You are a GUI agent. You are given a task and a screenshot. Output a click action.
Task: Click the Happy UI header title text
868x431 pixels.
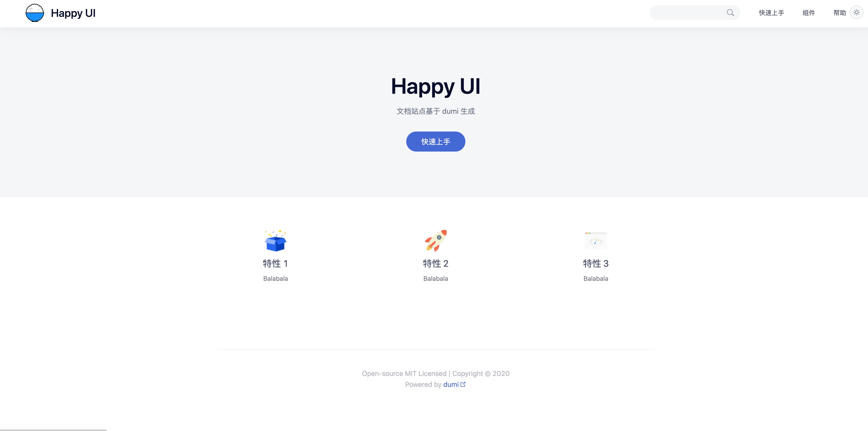[73, 13]
